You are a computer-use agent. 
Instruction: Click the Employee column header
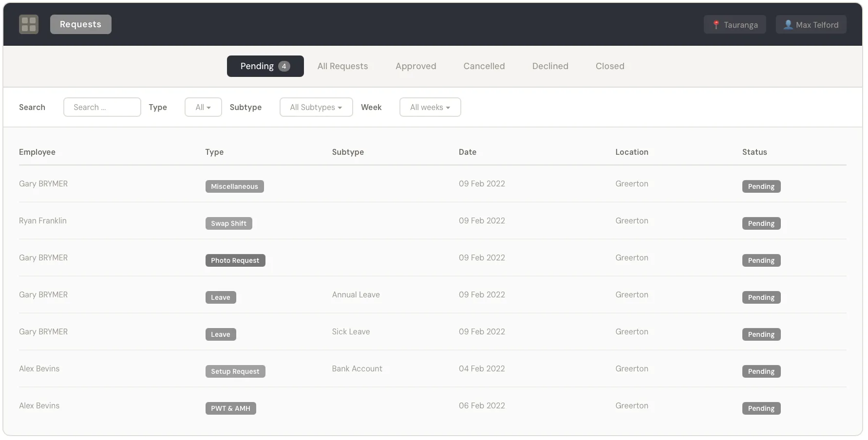coord(37,152)
